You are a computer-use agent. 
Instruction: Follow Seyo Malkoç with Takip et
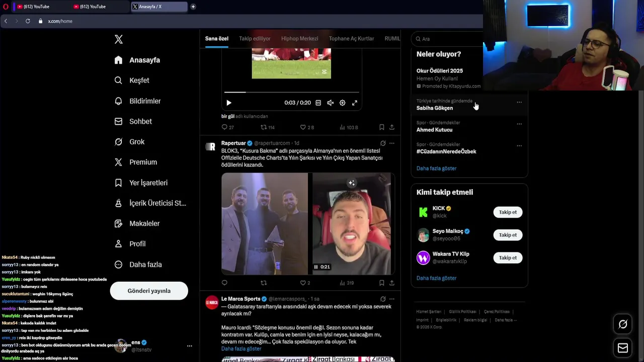click(x=508, y=235)
